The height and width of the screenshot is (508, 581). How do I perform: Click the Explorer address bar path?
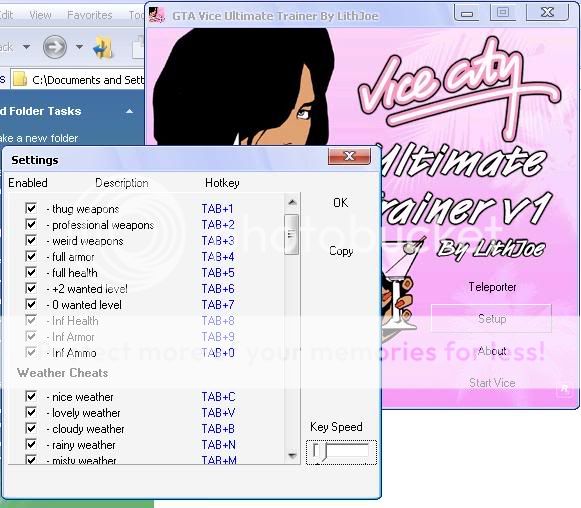tap(88, 80)
